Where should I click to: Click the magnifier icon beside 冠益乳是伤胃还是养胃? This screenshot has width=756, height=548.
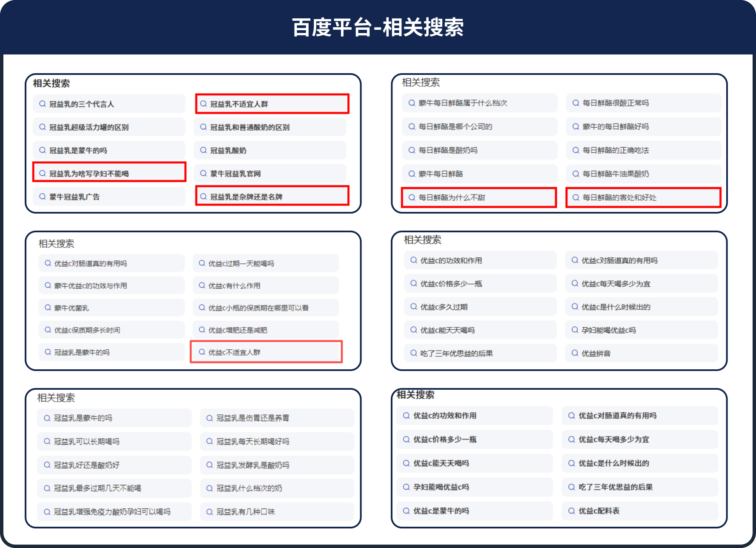(209, 418)
